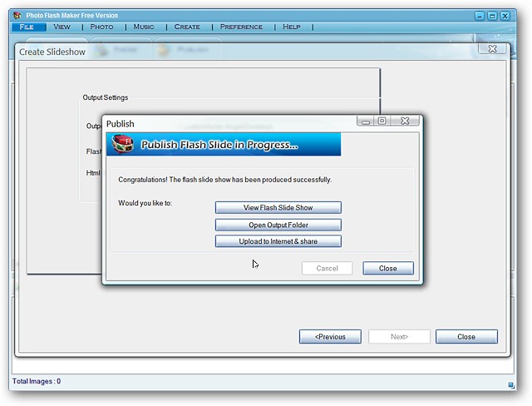The height and width of the screenshot is (406, 532).
Task: Click the Total Images : 0 status text
Action: (37, 381)
